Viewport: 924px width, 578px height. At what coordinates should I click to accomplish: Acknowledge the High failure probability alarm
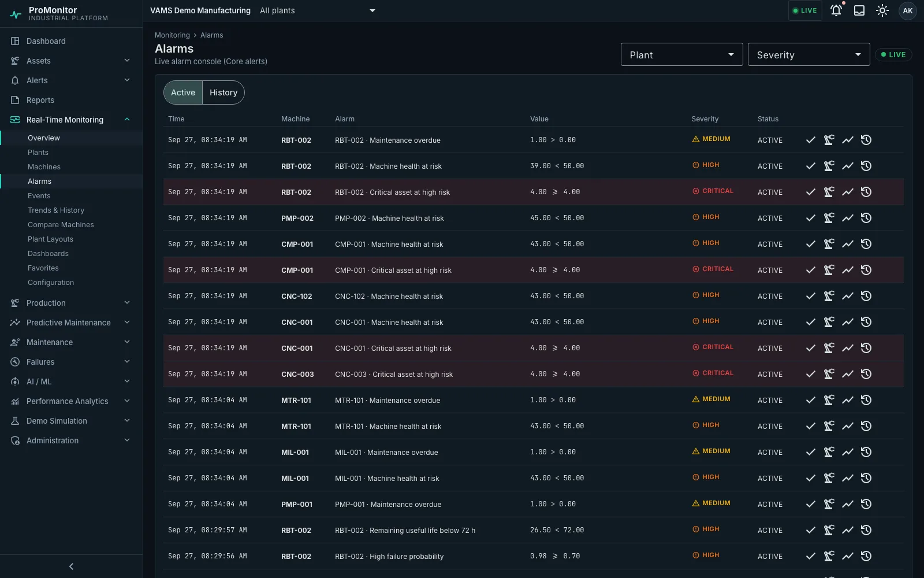pos(811,556)
